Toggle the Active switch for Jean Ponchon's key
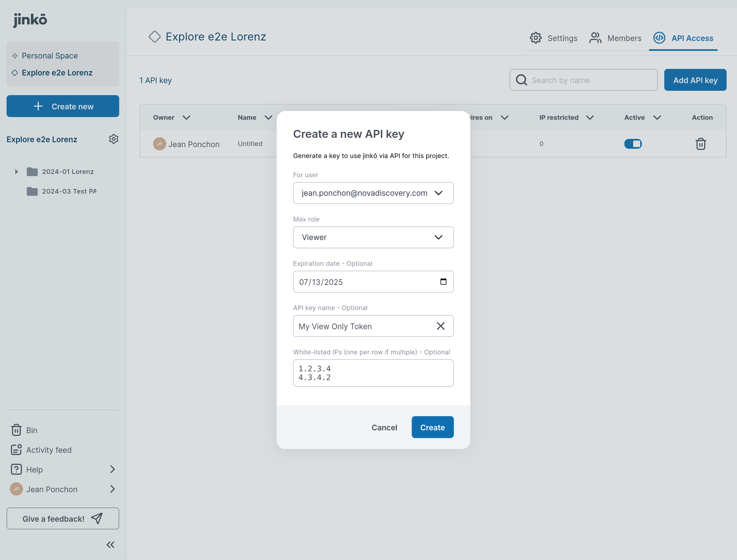Image resolution: width=737 pixels, height=560 pixels. click(x=632, y=144)
